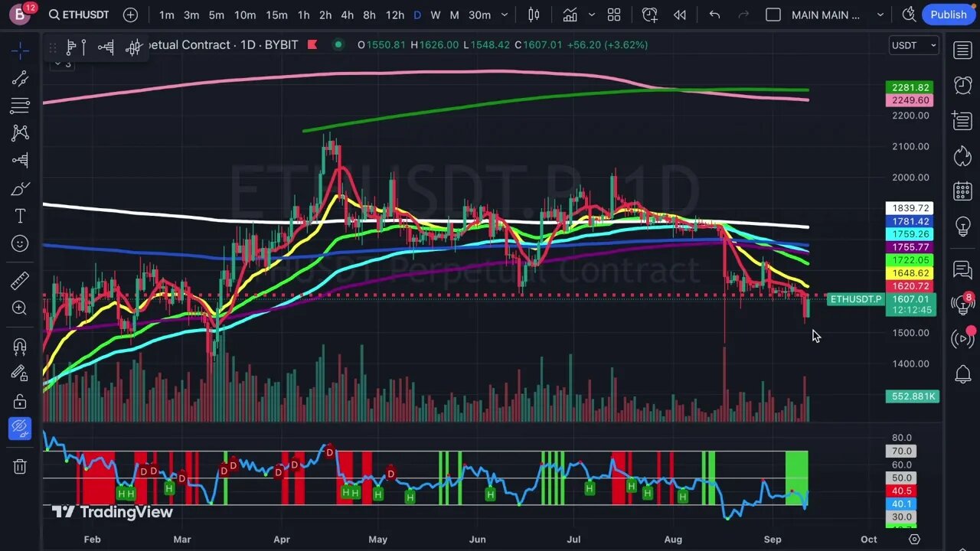Open chart settings gear at bottom right
980x551 pixels.
click(913, 539)
